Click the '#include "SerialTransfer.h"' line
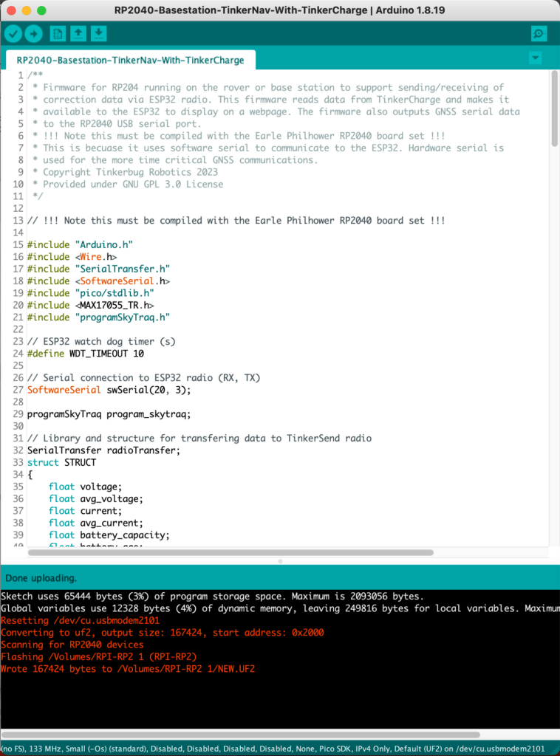Screen dimensions: 560x756 coord(98,269)
